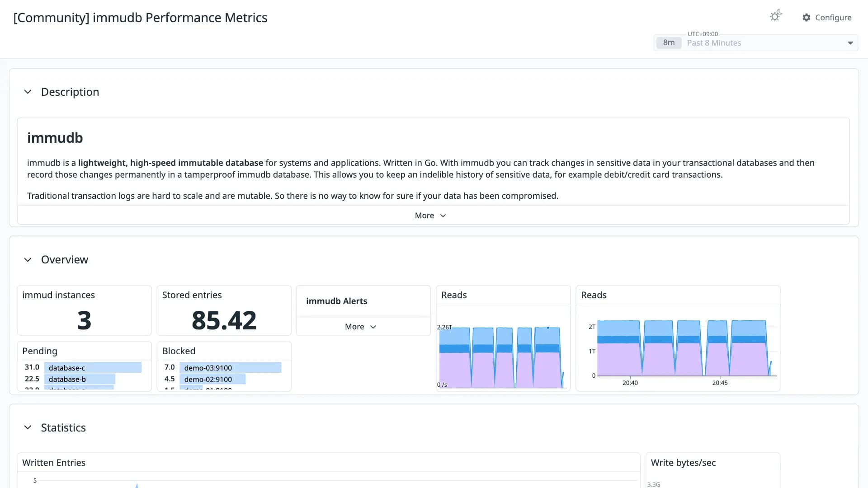This screenshot has width=868, height=488.
Task: Click the immud instances widget title
Action: coord(58,295)
